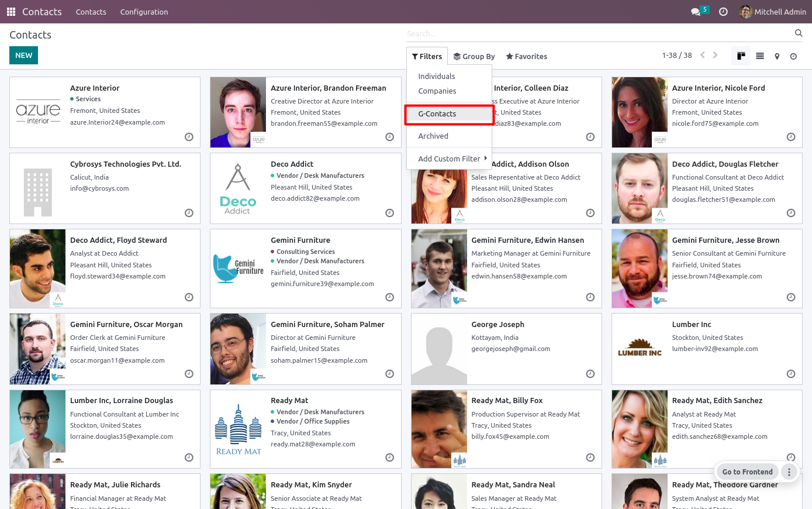The height and width of the screenshot is (509, 812).
Task: Click the search magnifier icon
Action: tap(799, 33)
